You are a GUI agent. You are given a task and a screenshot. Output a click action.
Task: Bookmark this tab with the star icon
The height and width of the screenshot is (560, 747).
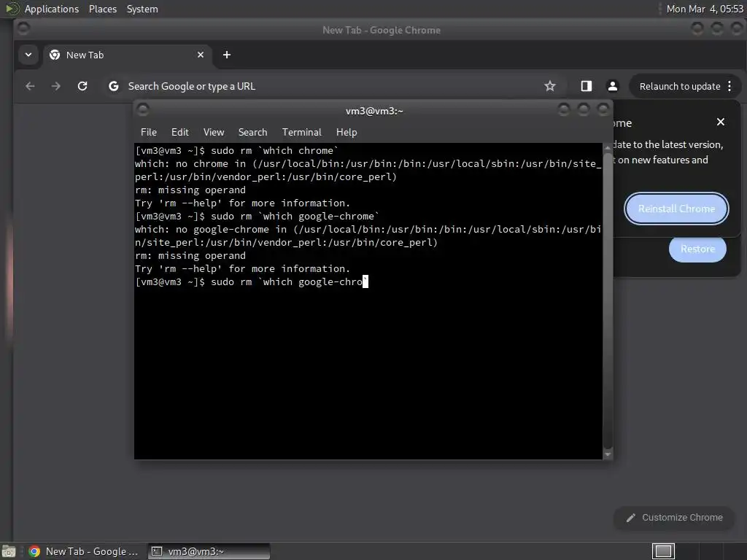click(550, 86)
